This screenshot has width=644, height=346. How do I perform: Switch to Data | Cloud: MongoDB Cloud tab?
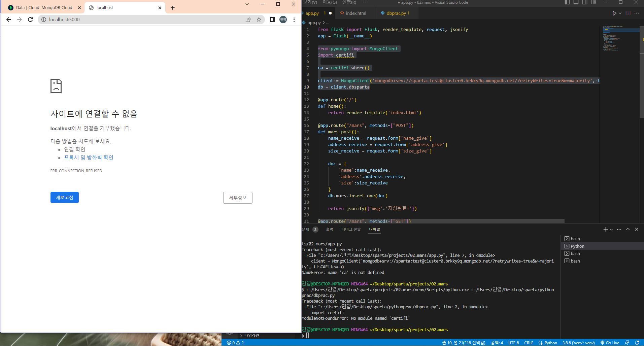coord(44,8)
